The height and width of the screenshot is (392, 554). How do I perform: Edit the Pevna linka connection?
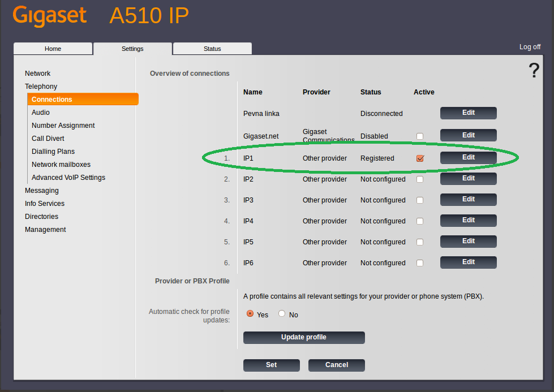pos(468,113)
